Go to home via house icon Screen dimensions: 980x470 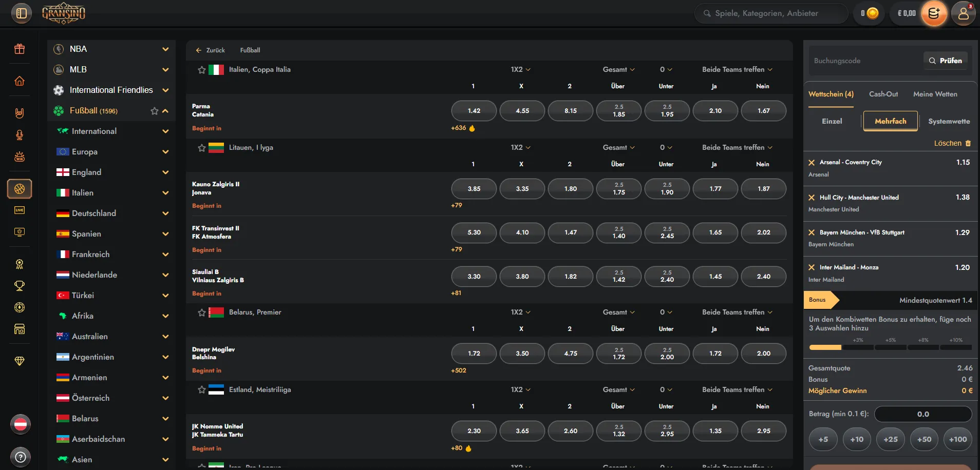click(x=20, y=81)
